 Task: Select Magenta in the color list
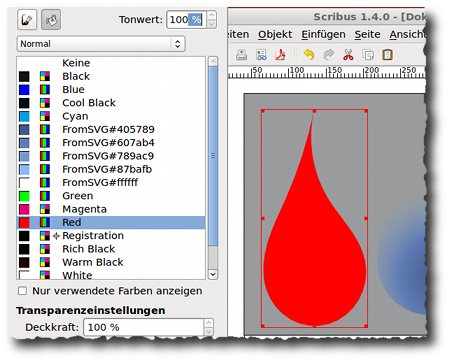pyautogui.click(x=111, y=209)
